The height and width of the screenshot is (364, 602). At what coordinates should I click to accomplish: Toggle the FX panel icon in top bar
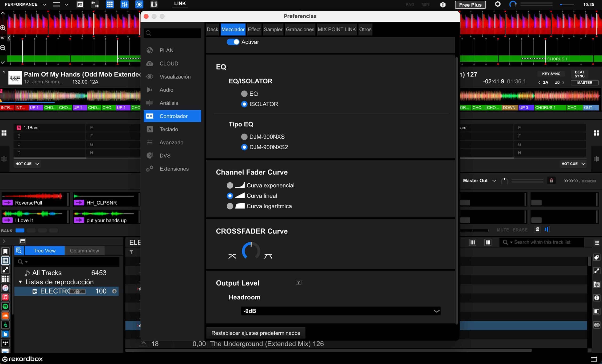(80, 4)
